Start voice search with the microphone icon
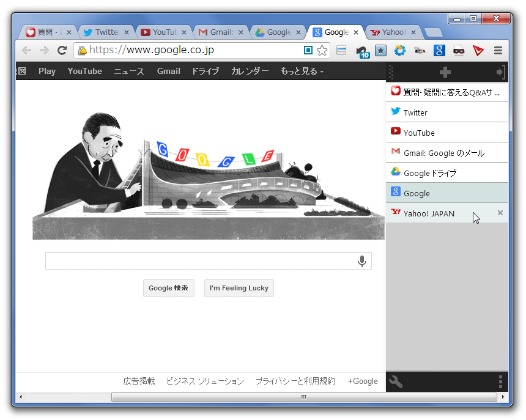Image resolution: width=526 pixels, height=420 pixels. [x=362, y=261]
